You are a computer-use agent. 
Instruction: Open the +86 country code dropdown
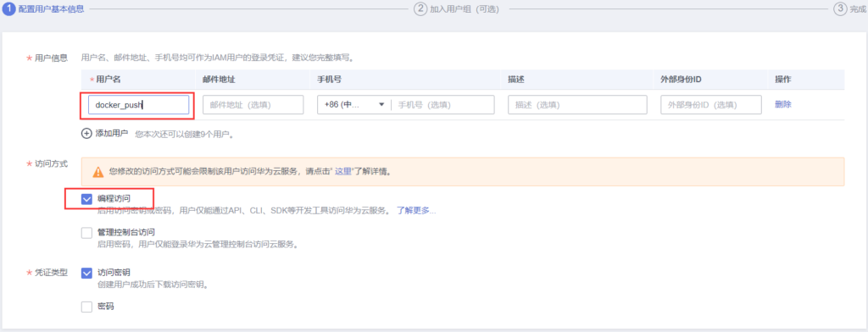(353, 104)
